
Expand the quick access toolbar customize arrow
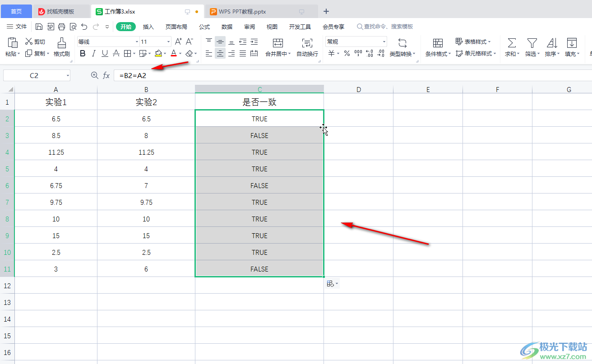[x=107, y=27]
